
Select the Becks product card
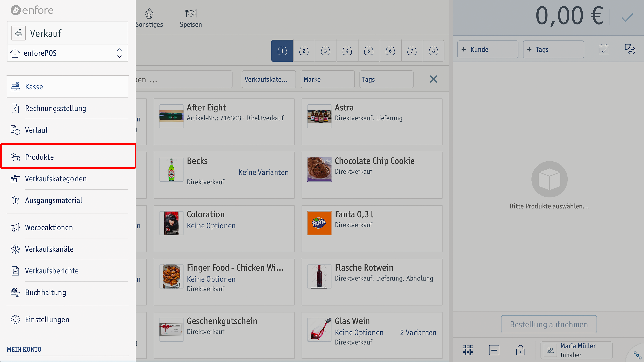(x=224, y=175)
